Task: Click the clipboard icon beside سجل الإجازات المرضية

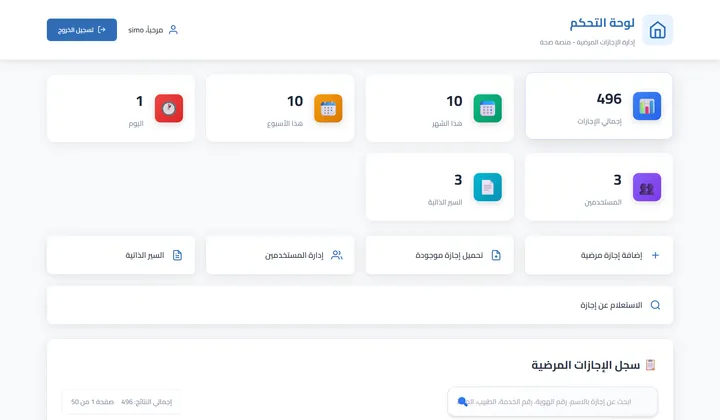Action: pos(650,365)
